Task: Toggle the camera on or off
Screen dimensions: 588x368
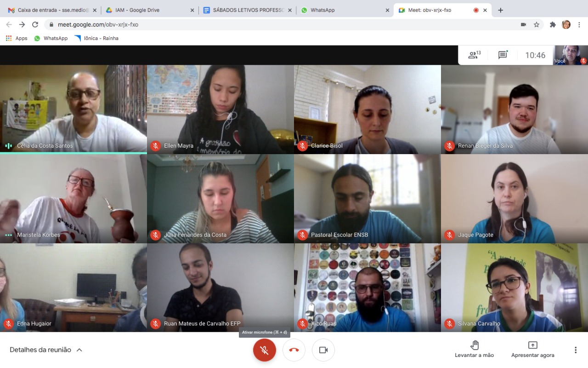Action: (323, 350)
